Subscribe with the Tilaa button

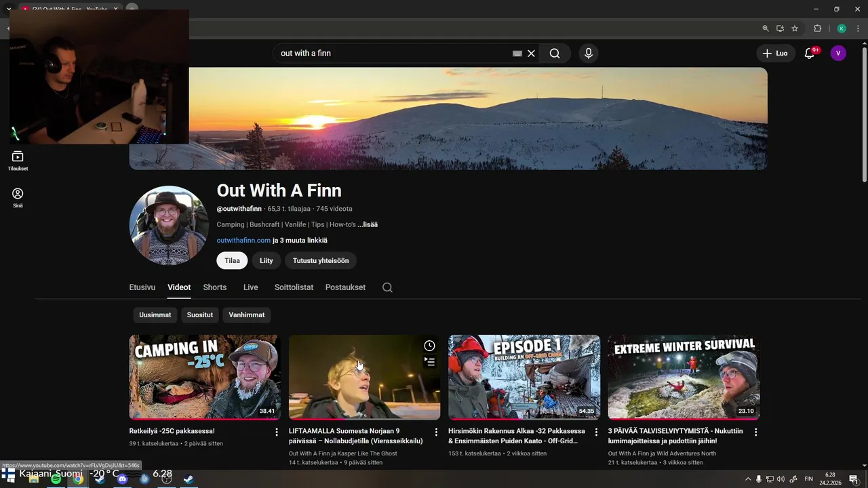tap(233, 260)
